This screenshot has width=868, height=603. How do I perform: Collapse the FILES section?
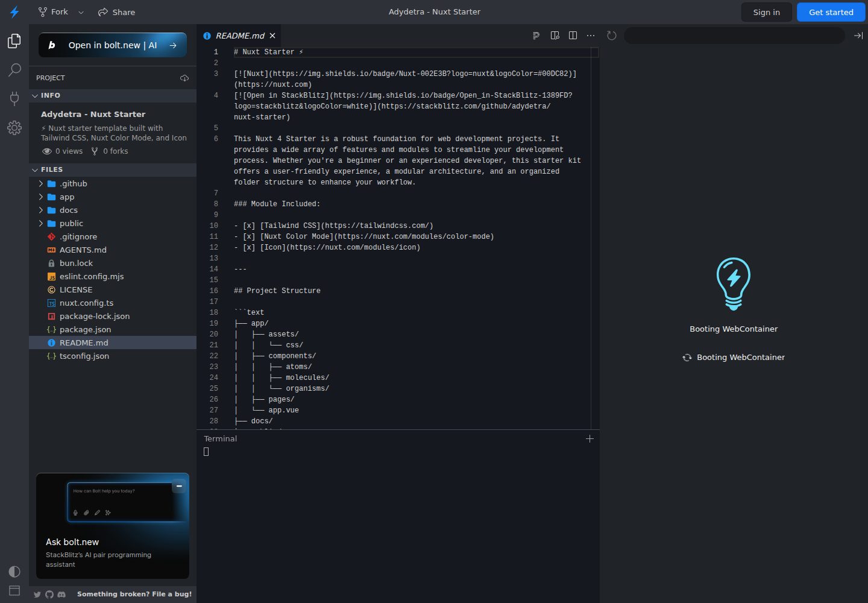(x=113, y=169)
